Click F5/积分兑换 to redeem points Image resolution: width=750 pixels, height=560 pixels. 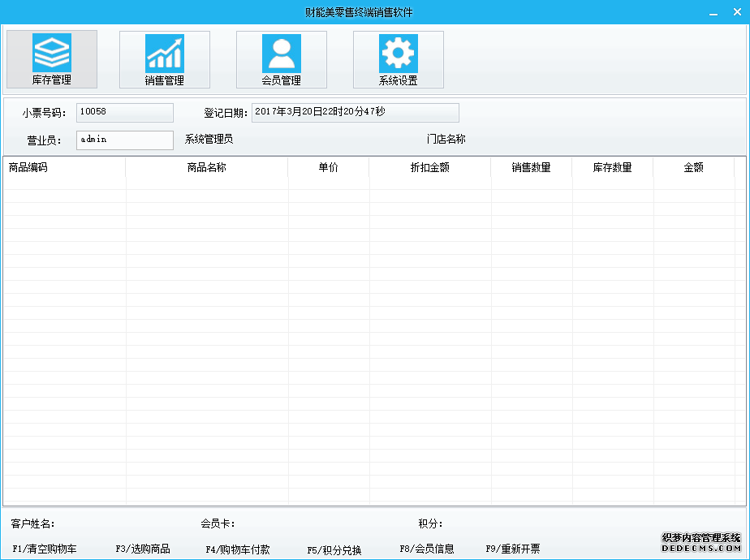click(x=334, y=550)
